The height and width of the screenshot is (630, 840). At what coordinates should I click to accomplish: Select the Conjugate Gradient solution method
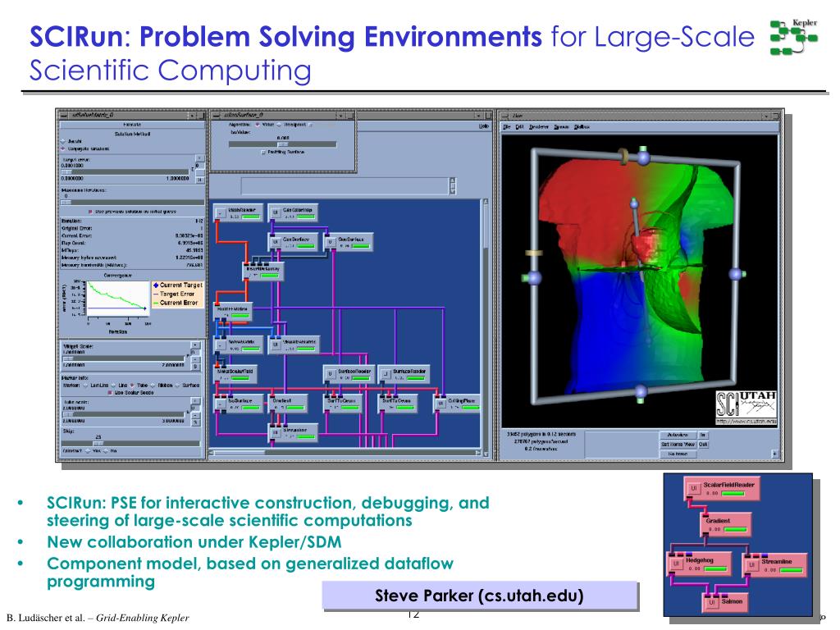point(63,148)
